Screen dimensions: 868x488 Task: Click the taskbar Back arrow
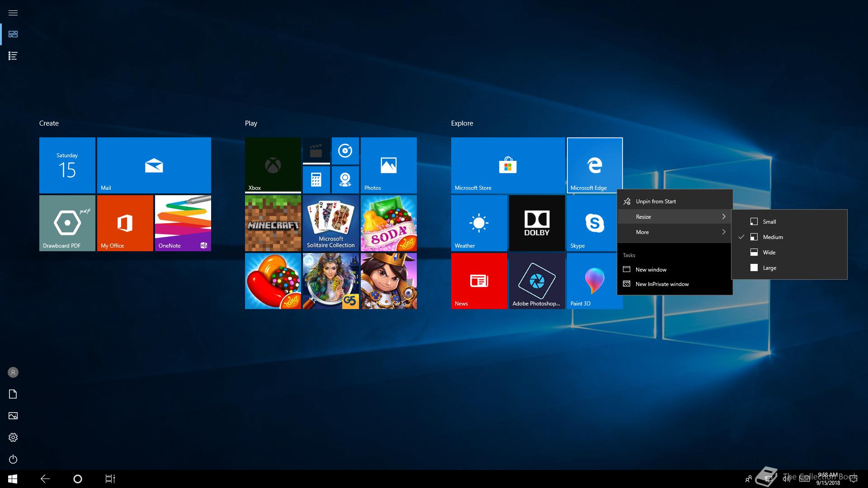45,479
